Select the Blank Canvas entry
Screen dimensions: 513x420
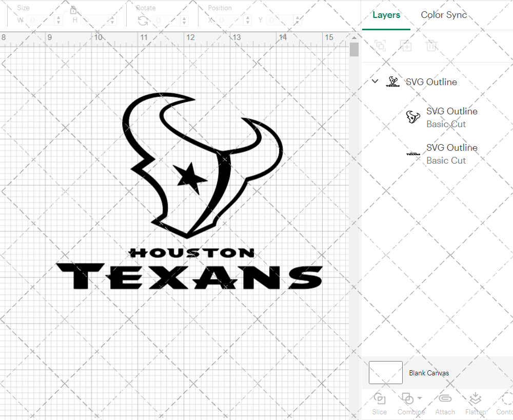click(429, 373)
